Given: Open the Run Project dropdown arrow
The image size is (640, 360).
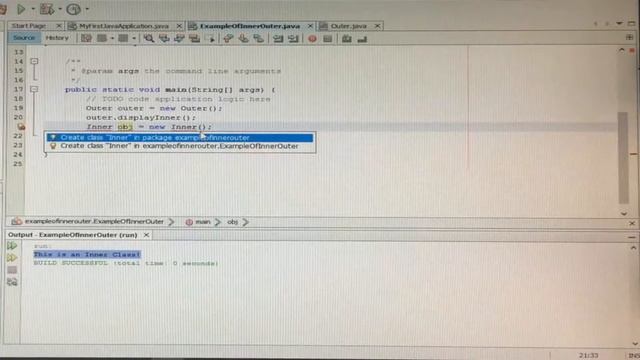Looking at the screenshot, I should tap(33, 9).
